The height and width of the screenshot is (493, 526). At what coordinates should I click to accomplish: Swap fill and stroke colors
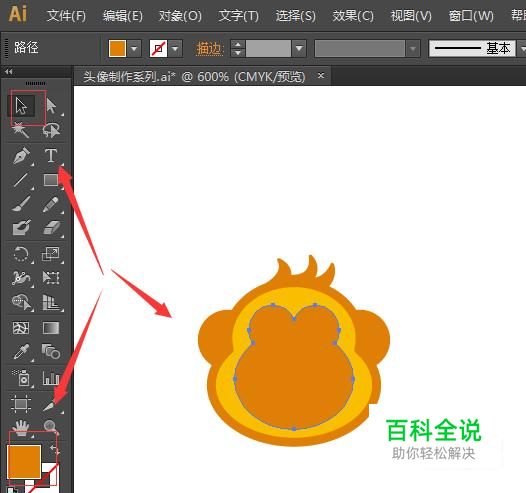(54, 449)
